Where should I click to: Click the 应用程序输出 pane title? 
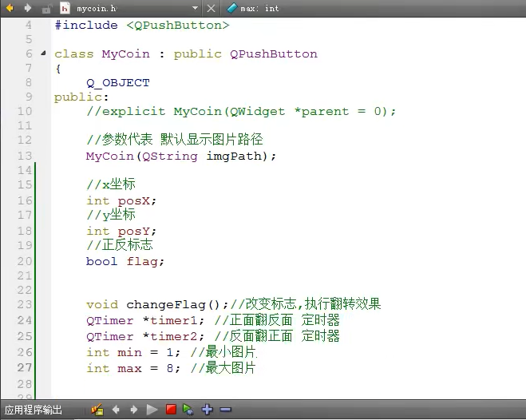pyautogui.click(x=34, y=410)
